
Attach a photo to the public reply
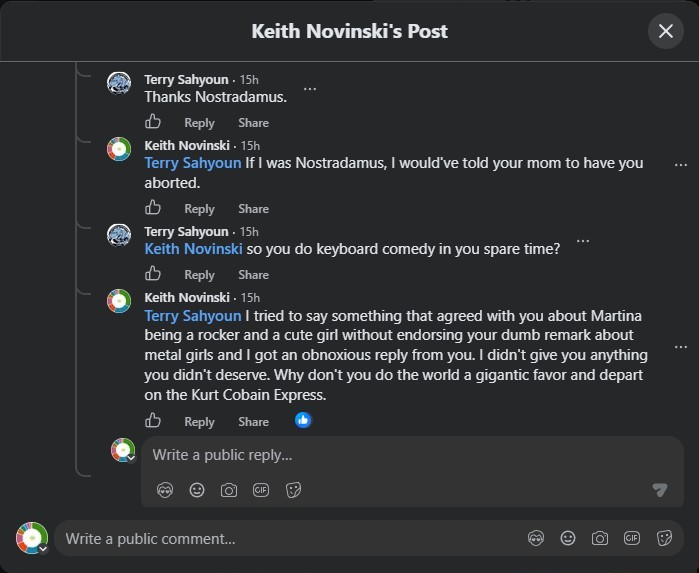point(229,490)
